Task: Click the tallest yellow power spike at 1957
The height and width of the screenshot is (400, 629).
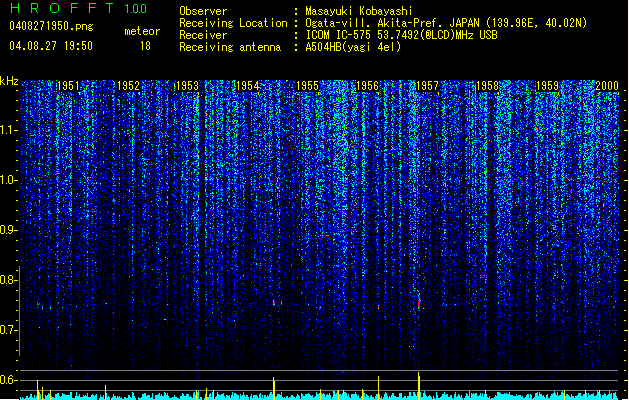Action: pos(419,386)
